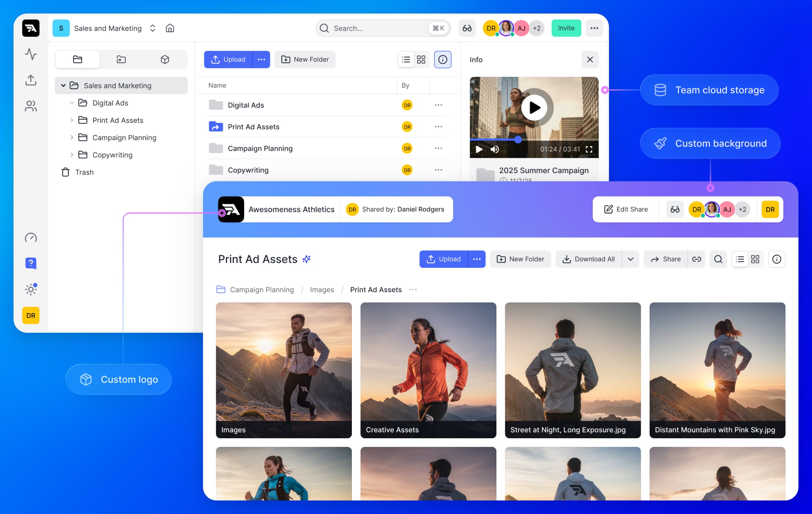Open the Download All dropdown arrow
Screen dimensions: 812x514
pos(630,259)
